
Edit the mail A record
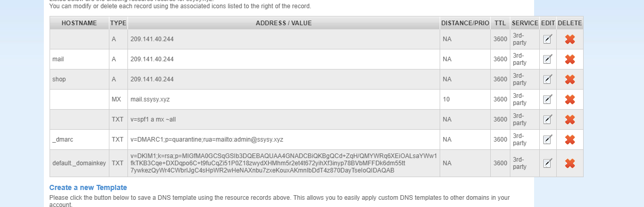click(x=548, y=59)
